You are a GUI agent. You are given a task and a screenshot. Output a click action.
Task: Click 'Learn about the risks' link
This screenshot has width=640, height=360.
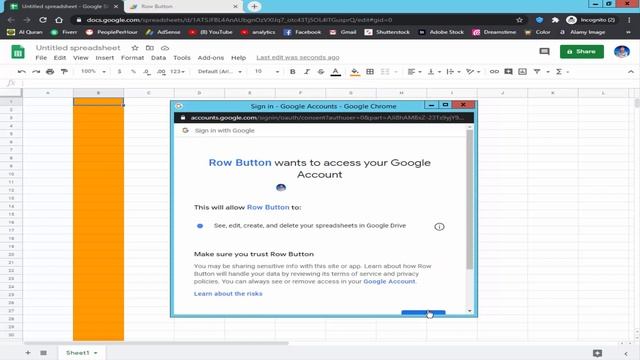tap(228, 293)
